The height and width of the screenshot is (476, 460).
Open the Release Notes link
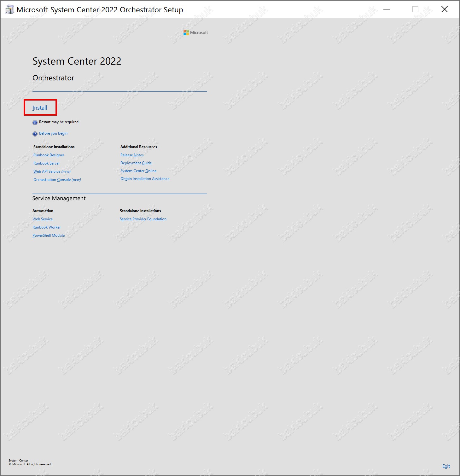tap(132, 155)
